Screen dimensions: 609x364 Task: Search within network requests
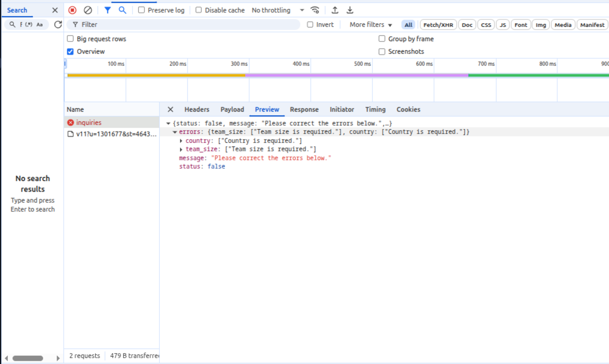click(x=122, y=10)
